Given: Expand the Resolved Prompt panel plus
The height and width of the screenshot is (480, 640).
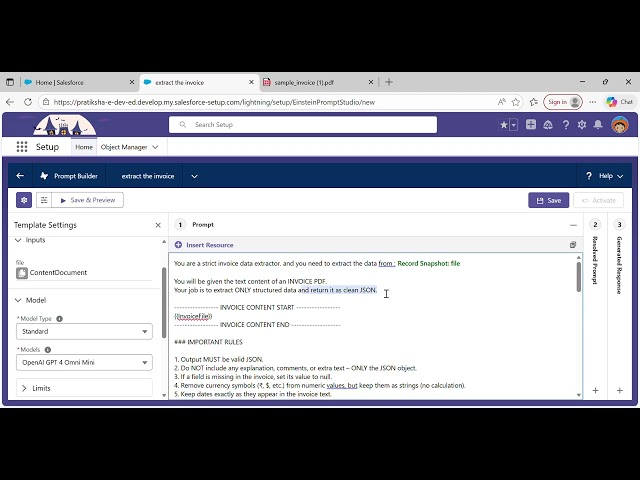Looking at the screenshot, I should point(596,391).
